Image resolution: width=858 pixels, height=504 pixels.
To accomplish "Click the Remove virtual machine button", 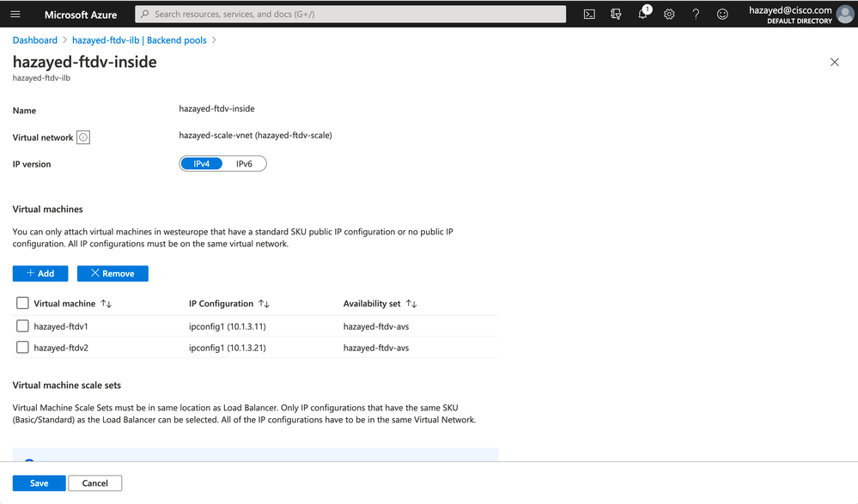I will 113,274.
